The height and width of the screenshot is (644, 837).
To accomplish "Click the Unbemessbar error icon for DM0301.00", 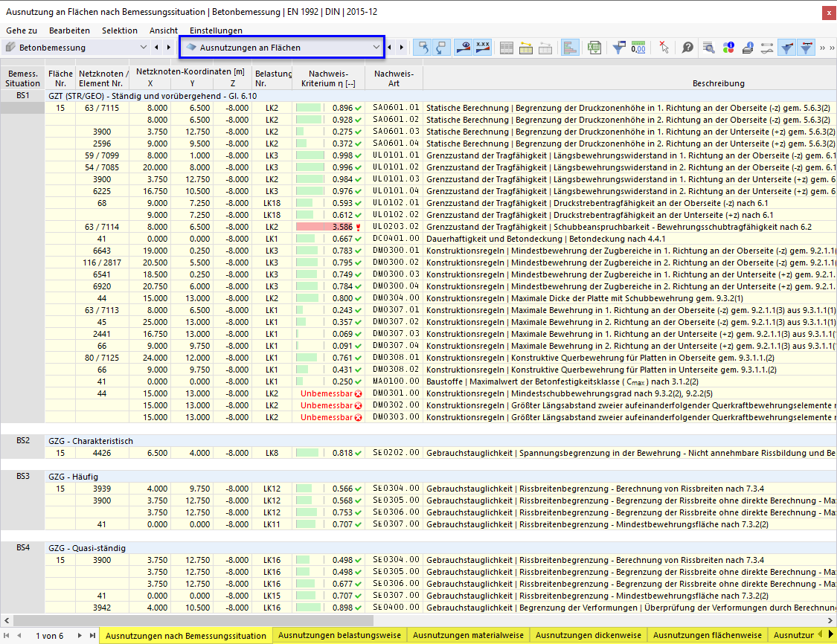I will tap(358, 394).
